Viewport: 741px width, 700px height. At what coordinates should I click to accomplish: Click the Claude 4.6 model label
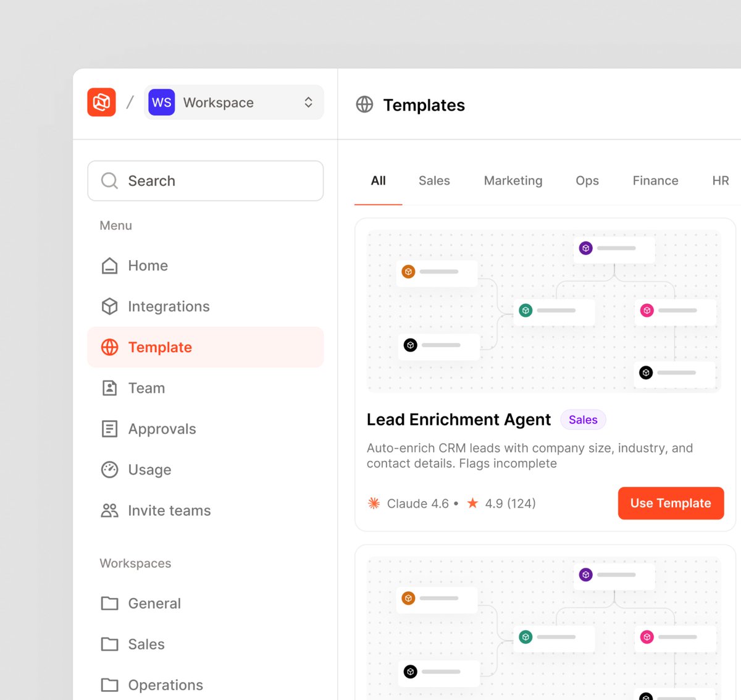click(x=418, y=504)
